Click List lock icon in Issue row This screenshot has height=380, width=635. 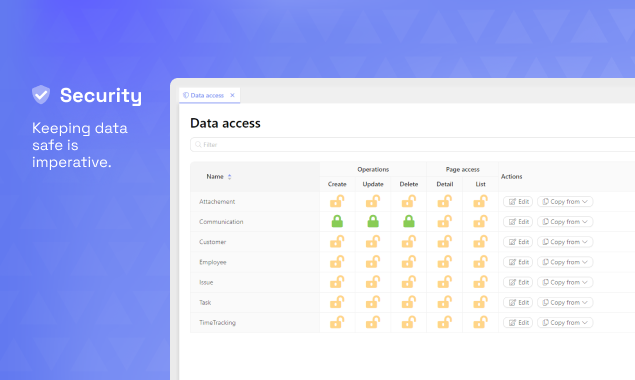pyautogui.click(x=480, y=282)
